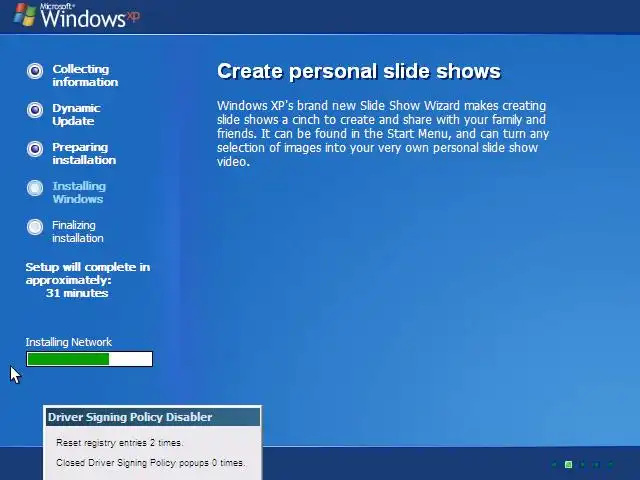Click 'Reset registry entries 2 times.' line
This screenshot has width=640, height=480.
[x=120, y=443]
